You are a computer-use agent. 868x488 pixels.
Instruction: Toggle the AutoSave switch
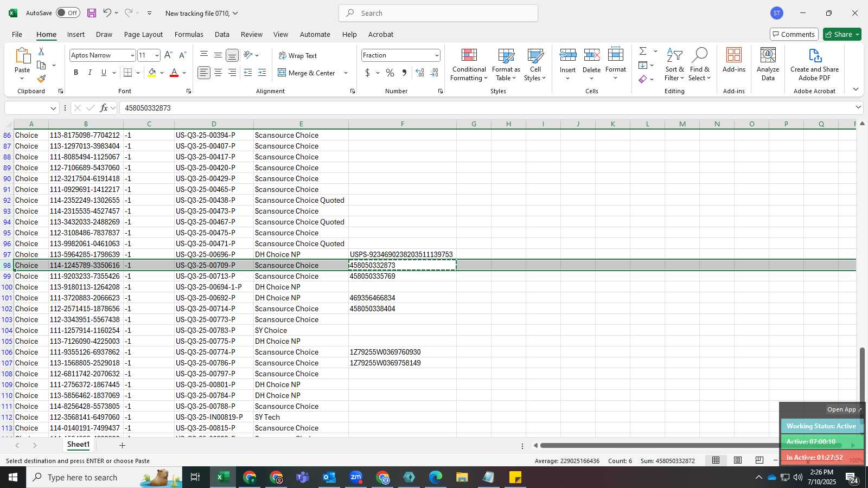click(68, 13)
